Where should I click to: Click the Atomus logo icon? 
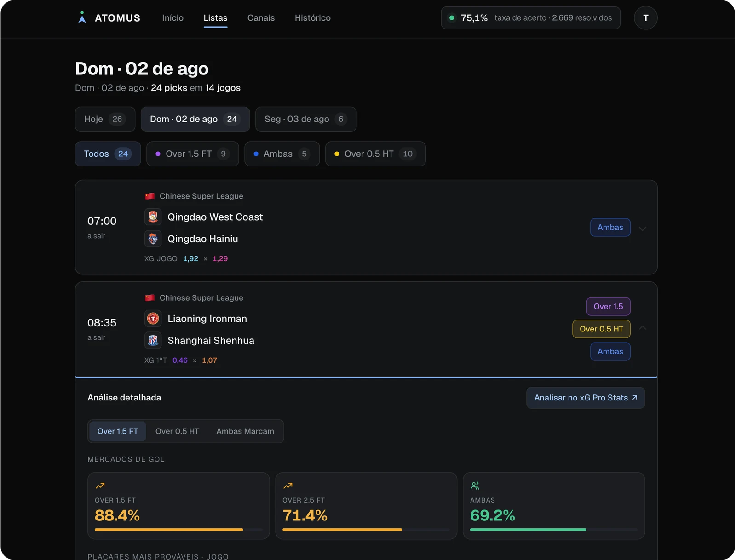82,17
